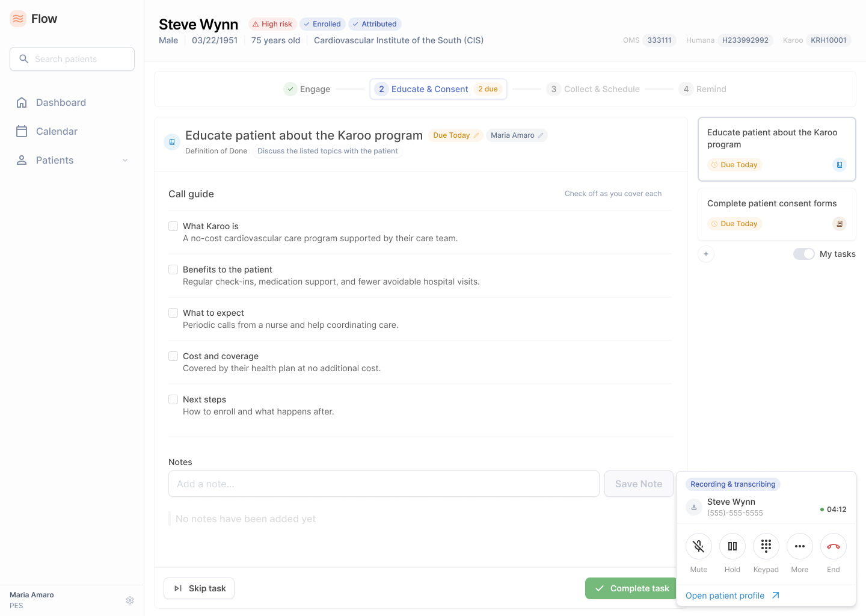
Task: Click the task header book icon
Action: (x=172, y=142)
